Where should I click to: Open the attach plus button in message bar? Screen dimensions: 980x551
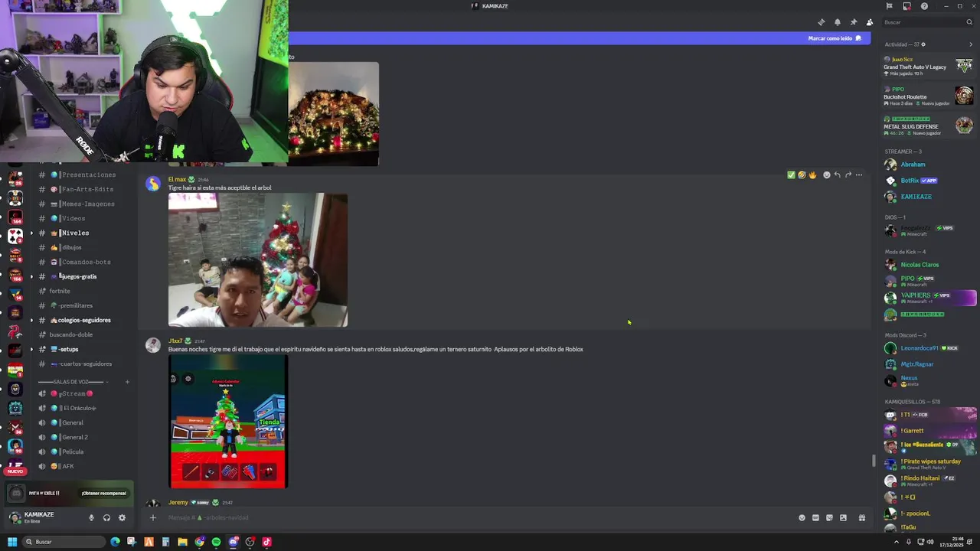tap(152, 518)
